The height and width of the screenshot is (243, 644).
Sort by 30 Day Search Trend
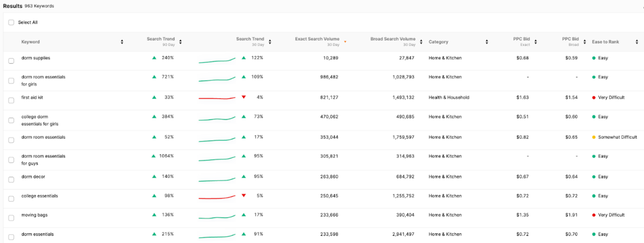[270, 42]
